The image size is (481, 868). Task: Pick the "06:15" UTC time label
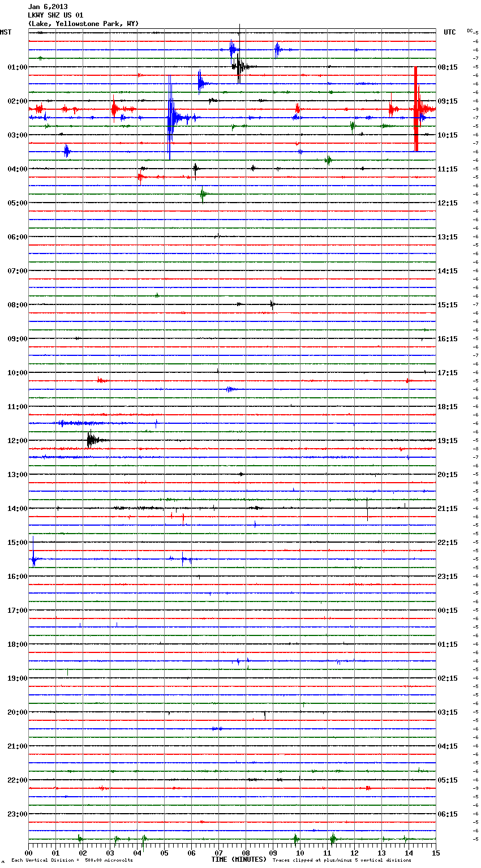coord(448,814)
